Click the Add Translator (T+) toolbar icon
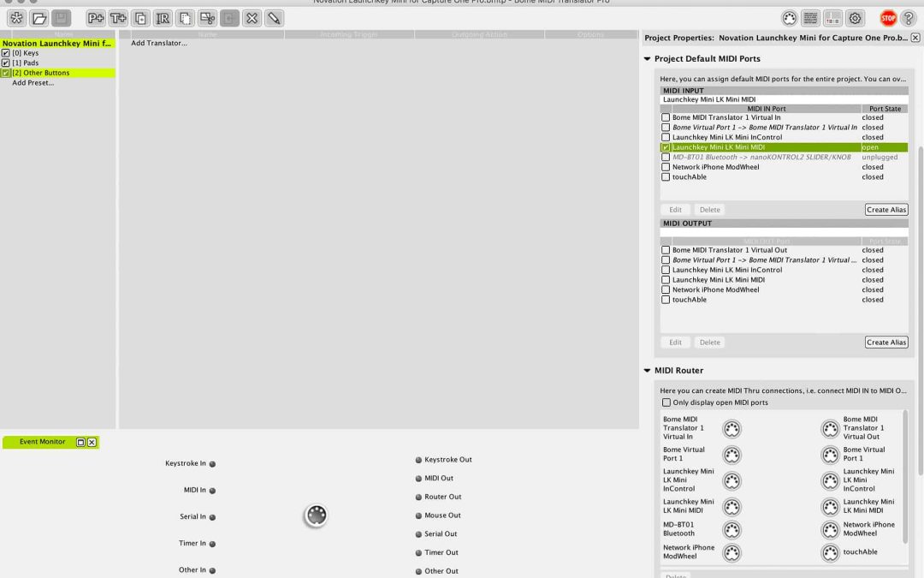This screenshot has width=924, height=578. 118,18
